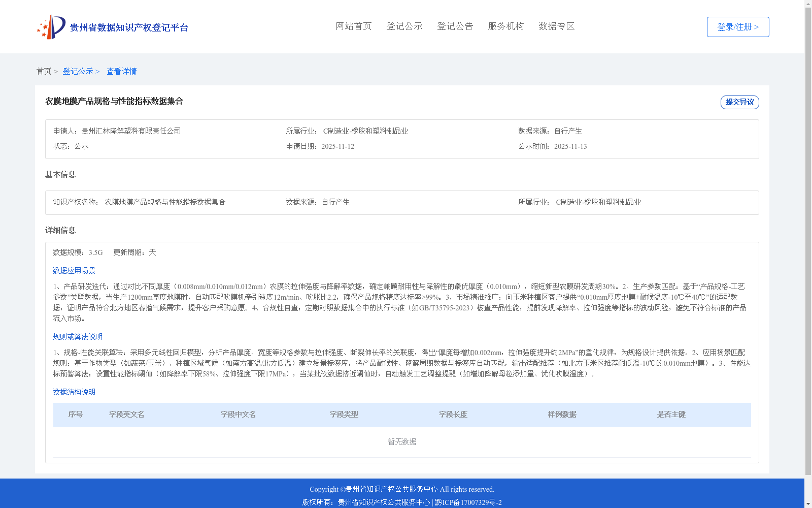Click the 贵州省数据知识产权登记平台 site title
Viewport: 812px width, 508px height.
[x=129, y=27]
